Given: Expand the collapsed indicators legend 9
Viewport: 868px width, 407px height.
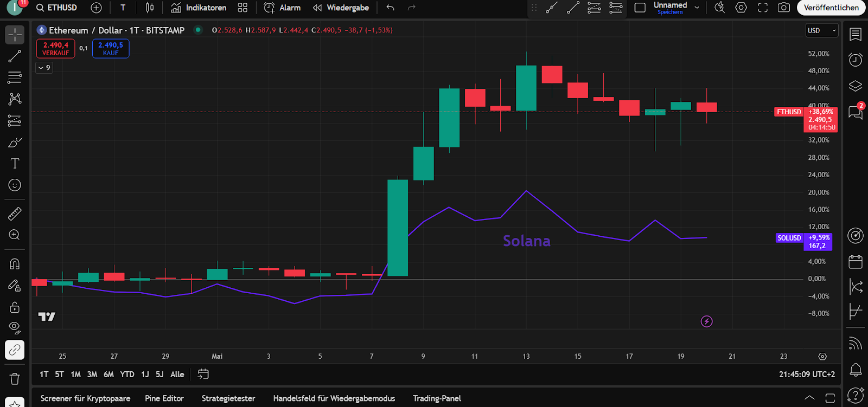Looking at the screenshot, I should (44, 68).
